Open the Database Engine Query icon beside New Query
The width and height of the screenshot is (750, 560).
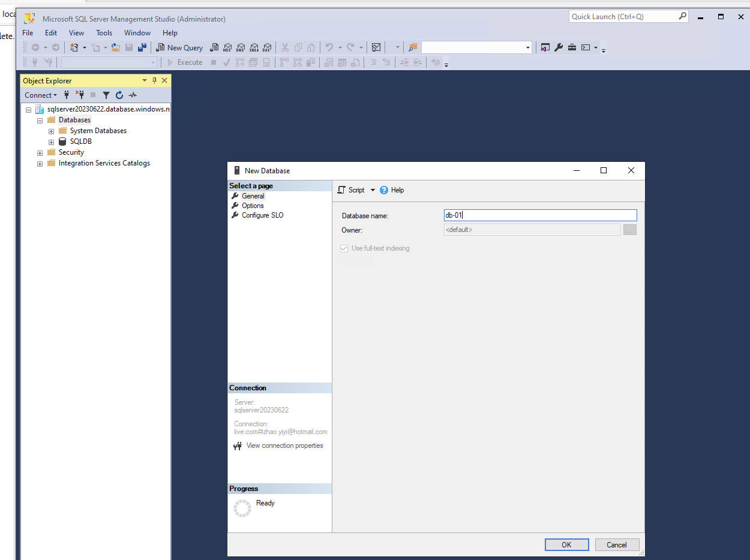tap(214, 47)
